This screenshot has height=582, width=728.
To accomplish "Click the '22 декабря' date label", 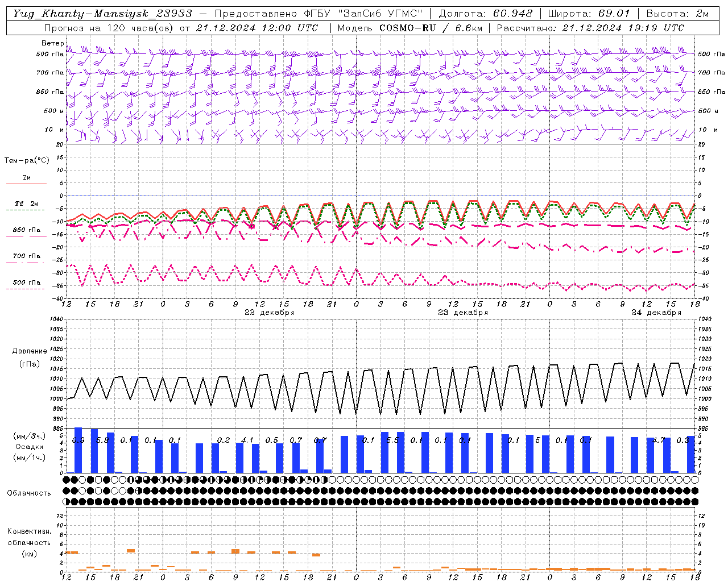I will pyautogui.click(x=270, y=313).
